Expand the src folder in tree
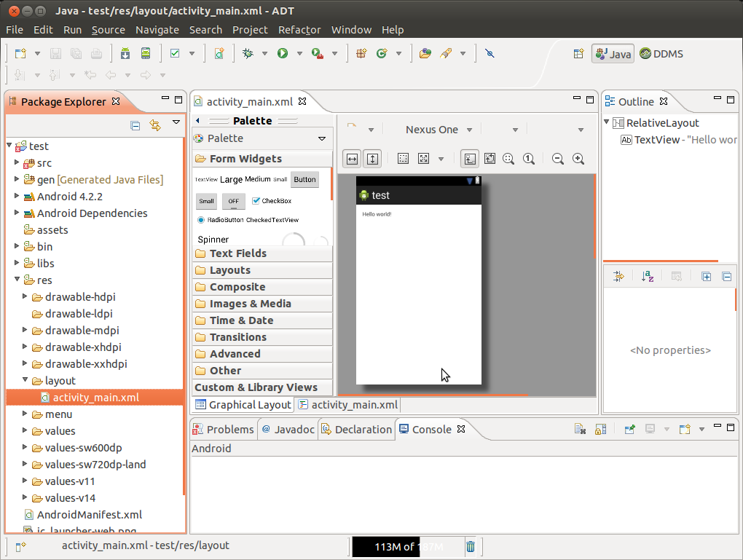743x560 pixels. pyautogui.click(x=17, y=162)
